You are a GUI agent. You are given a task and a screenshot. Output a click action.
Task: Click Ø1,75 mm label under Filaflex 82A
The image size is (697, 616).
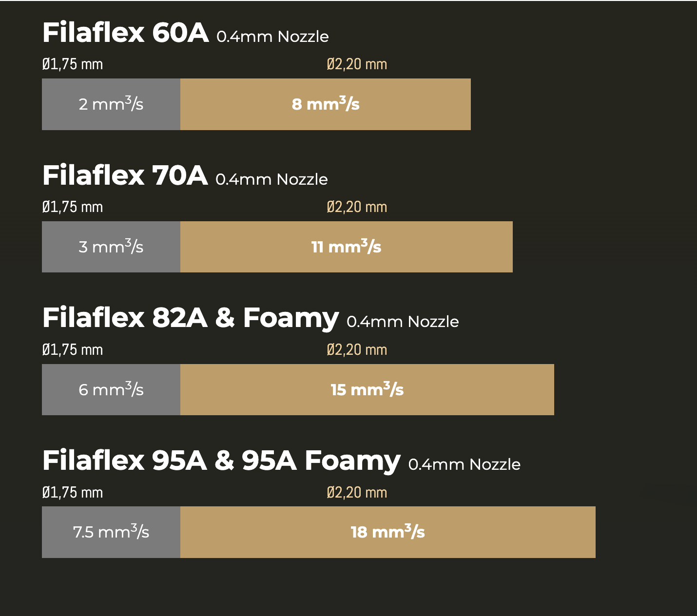pyautogui.click(x=73, y=350)
